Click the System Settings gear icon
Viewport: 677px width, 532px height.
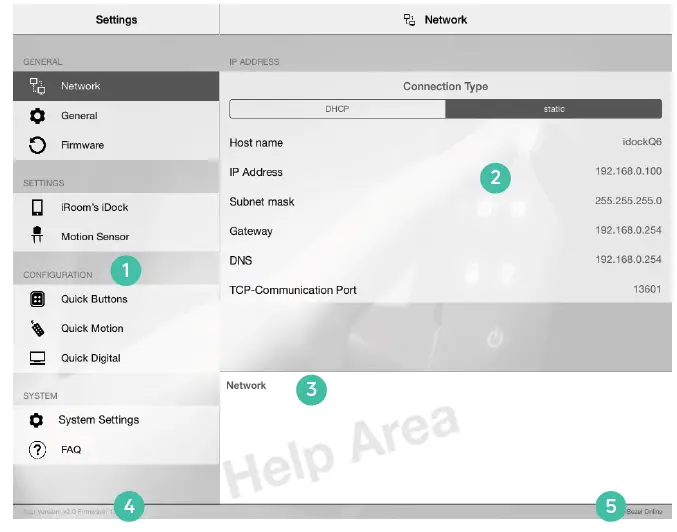(36, 420)
